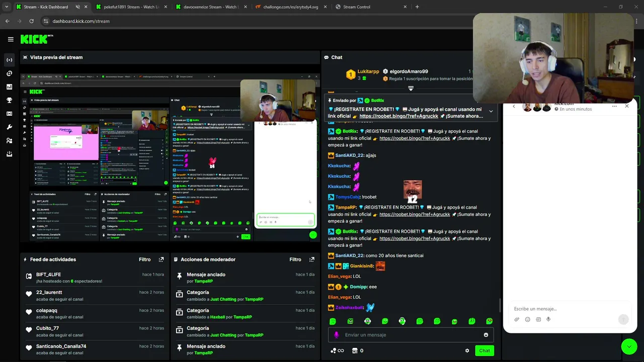644x362 pixels.
Task: Open a new browser tab
Action: [417, 7]
